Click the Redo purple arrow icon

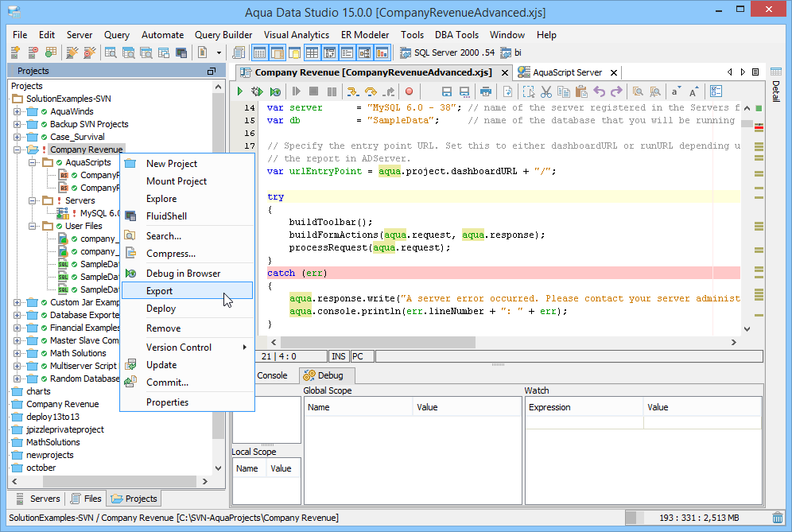[x=616, y=91]
